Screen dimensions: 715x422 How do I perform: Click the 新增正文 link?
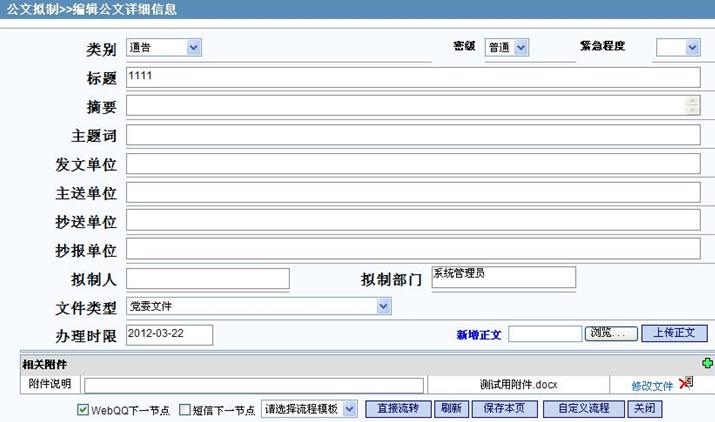pyautogui.click(x=478, y=334)
